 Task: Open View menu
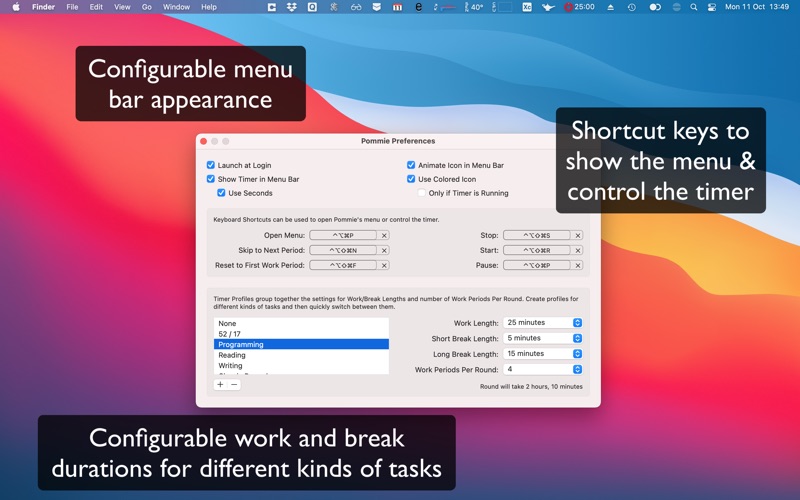pos(122,7)
